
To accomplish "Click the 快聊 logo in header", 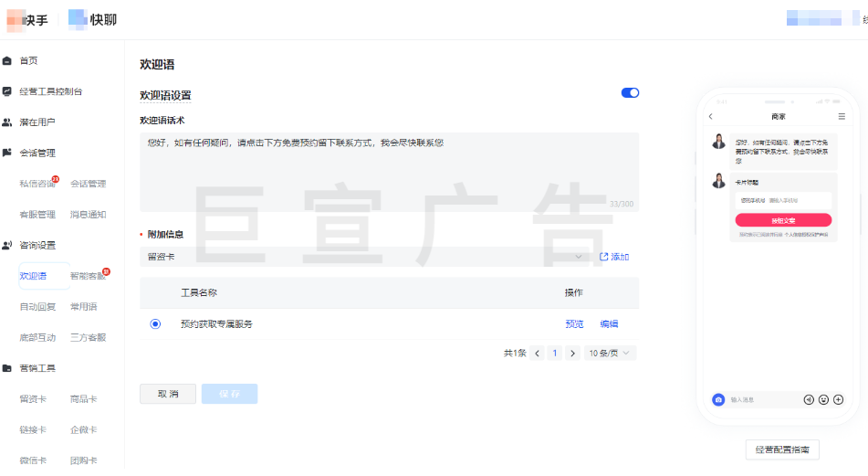I will click(92, 19).
